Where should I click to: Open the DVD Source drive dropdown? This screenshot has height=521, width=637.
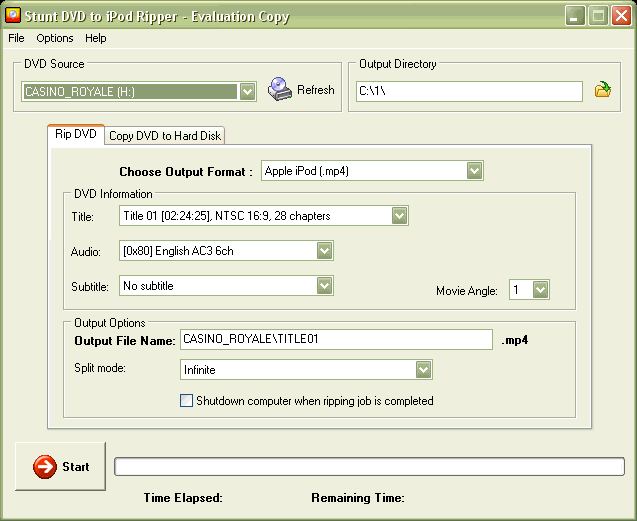(247, 91)
